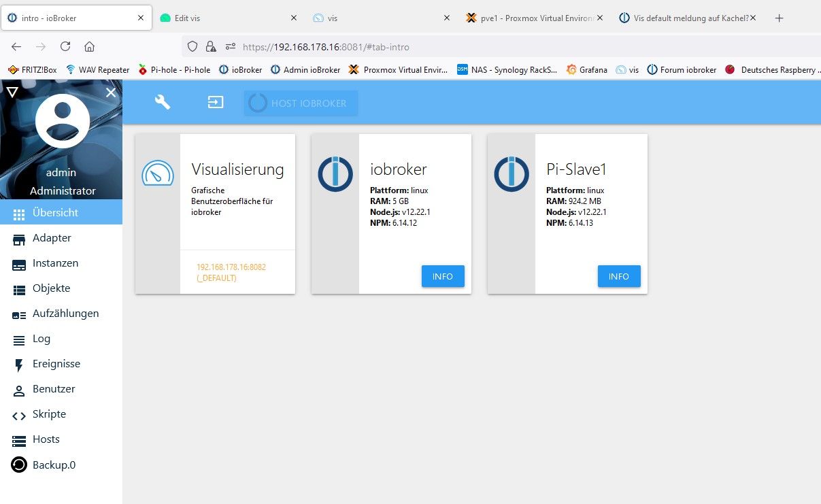Open the Admin ioBroker bookmark
Image resolution: width=821 pixels, height=504 pixels.
305,69
